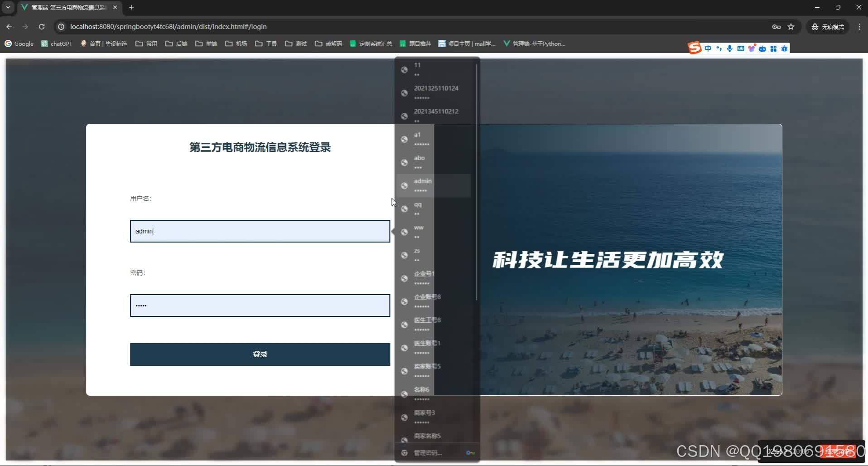
Task: Open the chatGPT bookmark link
Action: click(56, 44)
